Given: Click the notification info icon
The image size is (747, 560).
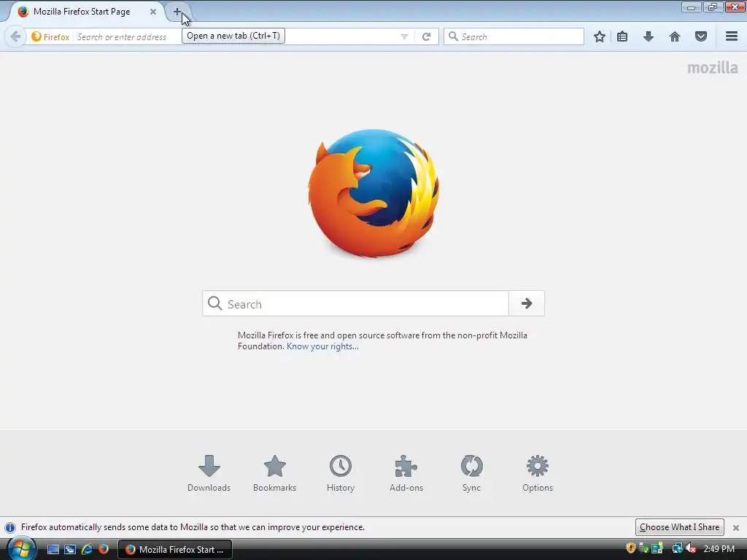Looking at the screenshot, I should 10,528.
